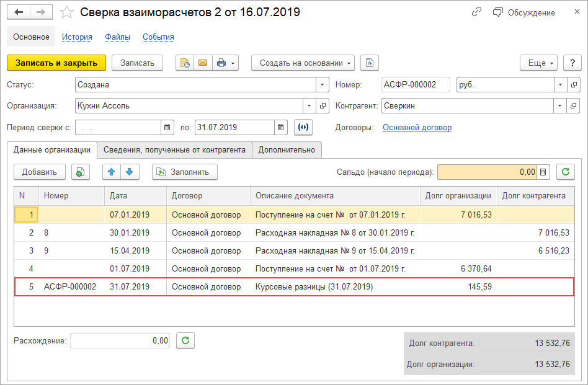Open the Дополнительно tab
This screenshot has height=385, width=588.
coord(287,149)
